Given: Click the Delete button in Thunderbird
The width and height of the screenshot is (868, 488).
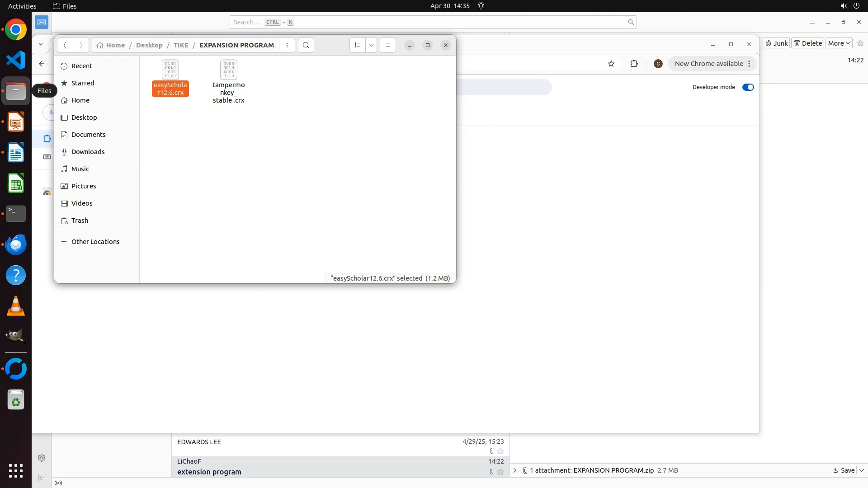Looking at the screenshot, I should tap(808, 43).
